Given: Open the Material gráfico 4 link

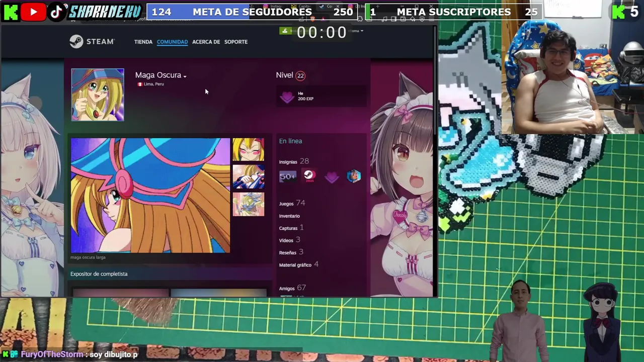Looking at the screenshot, I should (x=298, y=264).
